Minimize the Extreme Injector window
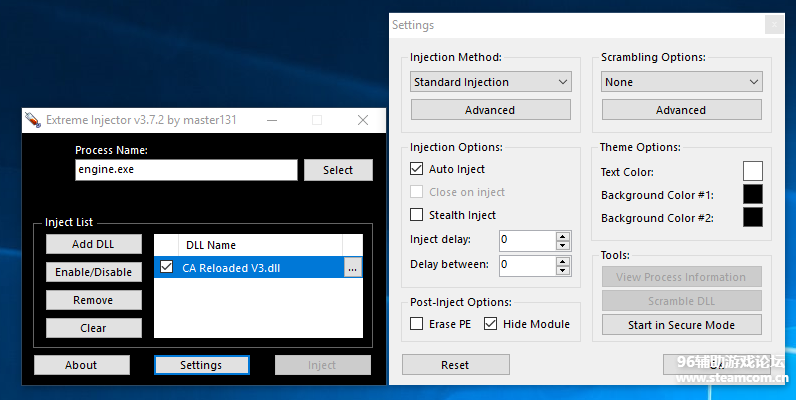The image size is (796, 400). point(272,120)
